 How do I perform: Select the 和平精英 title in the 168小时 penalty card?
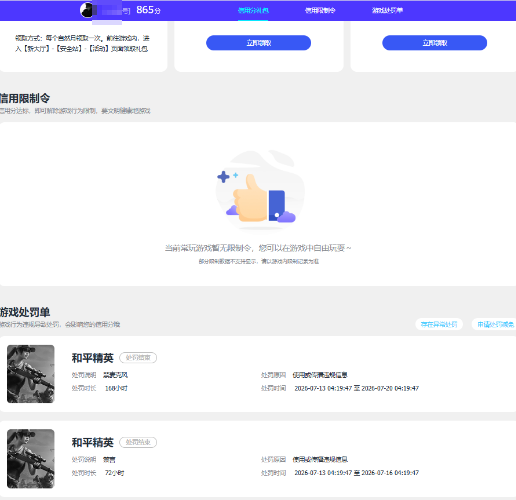coord(93,358)
